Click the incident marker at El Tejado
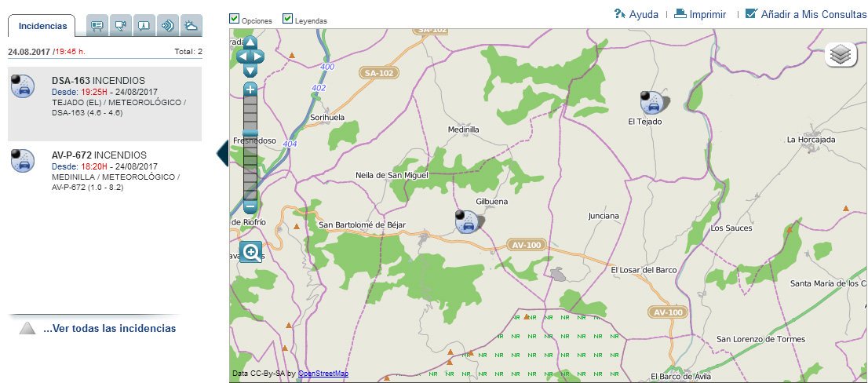Screen dimensions: 868x383 [653, 102]
